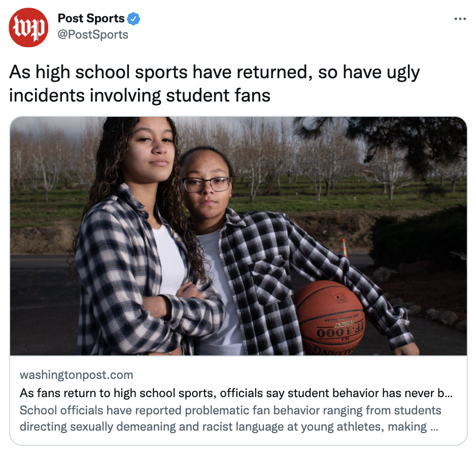Click the red Washington Post avatar logo
The width and height of the screenshot is (476, 455).
[28, 27]
